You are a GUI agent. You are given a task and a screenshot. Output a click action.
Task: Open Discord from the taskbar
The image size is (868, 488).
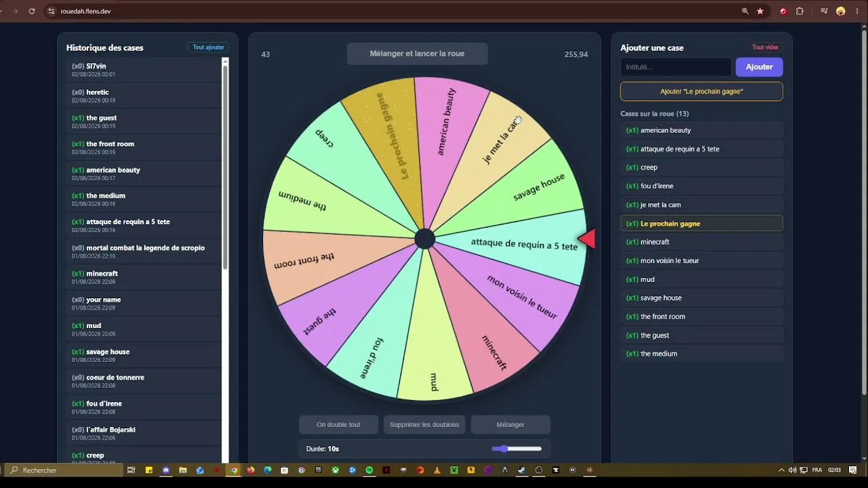tap(166, 470)
